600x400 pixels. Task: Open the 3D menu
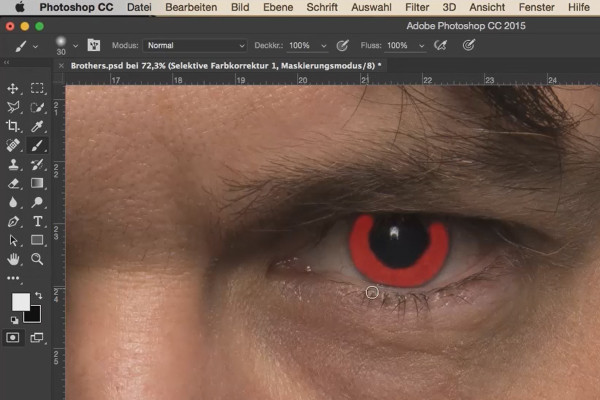(x=449, y=7)
